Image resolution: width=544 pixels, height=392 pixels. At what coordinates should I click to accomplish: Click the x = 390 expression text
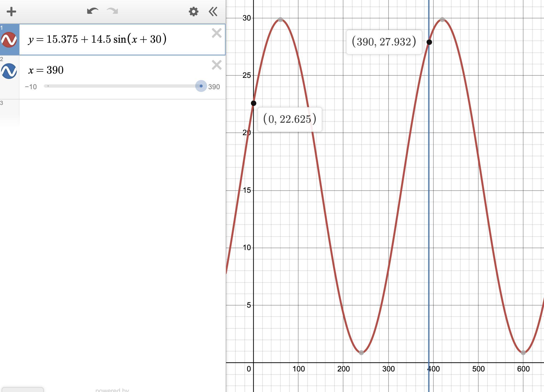[x=46, y=70]
